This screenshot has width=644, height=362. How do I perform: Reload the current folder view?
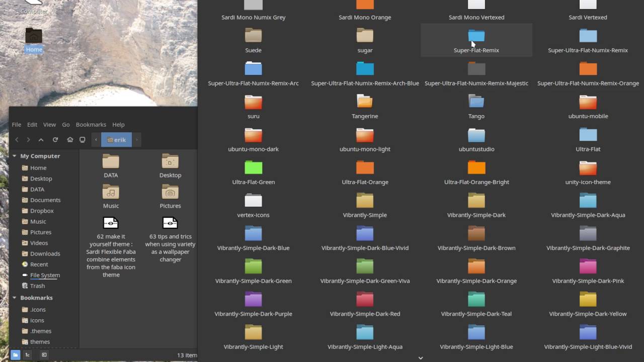[55, 140]
